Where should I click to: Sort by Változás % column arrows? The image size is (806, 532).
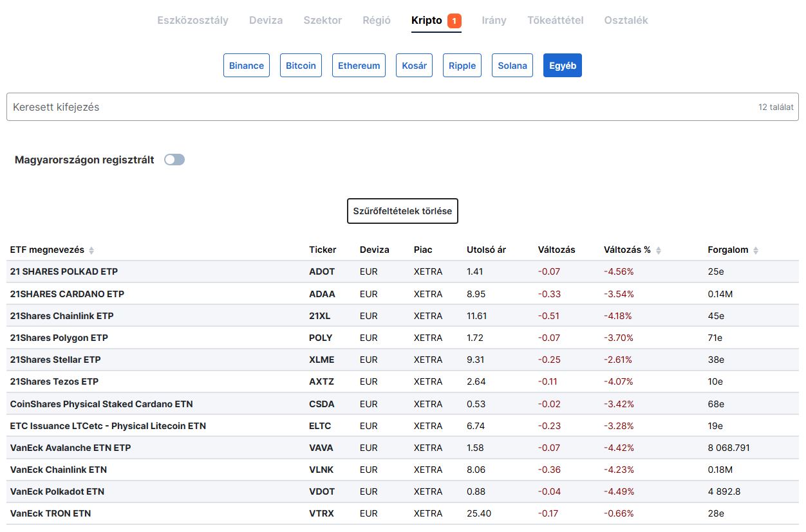tap(659, 250)
